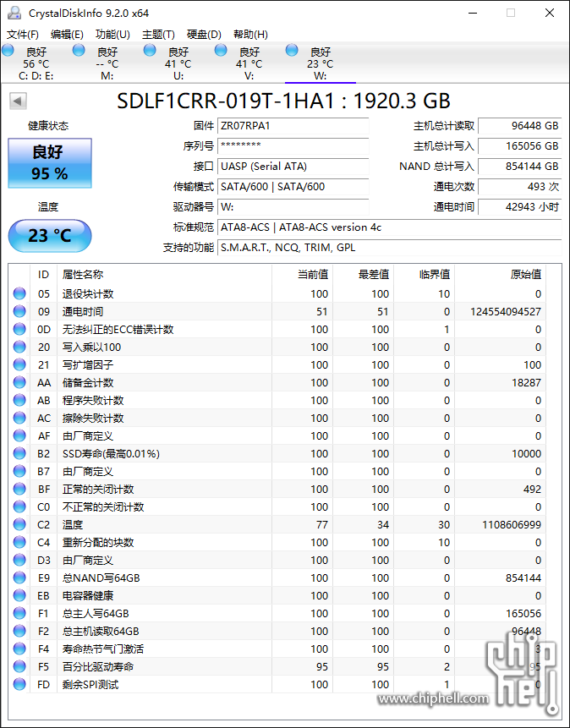Click raw value 18287

(x=526, y=382)
